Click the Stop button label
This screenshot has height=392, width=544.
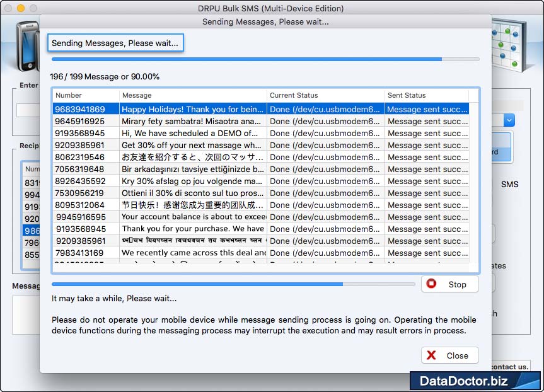coord(457,284)
